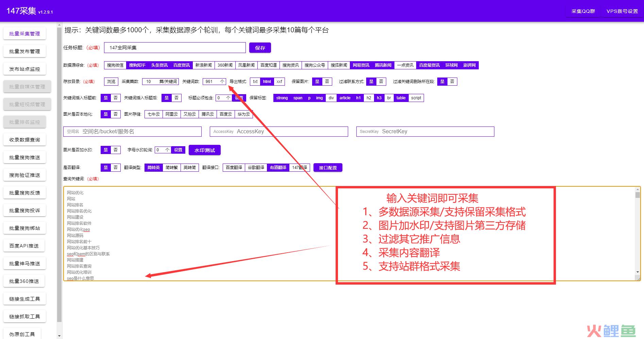The height and width of the screenshot is (339, 644).
Task: Open 批量神马推送 in sidebar
Action: point(24,264)
